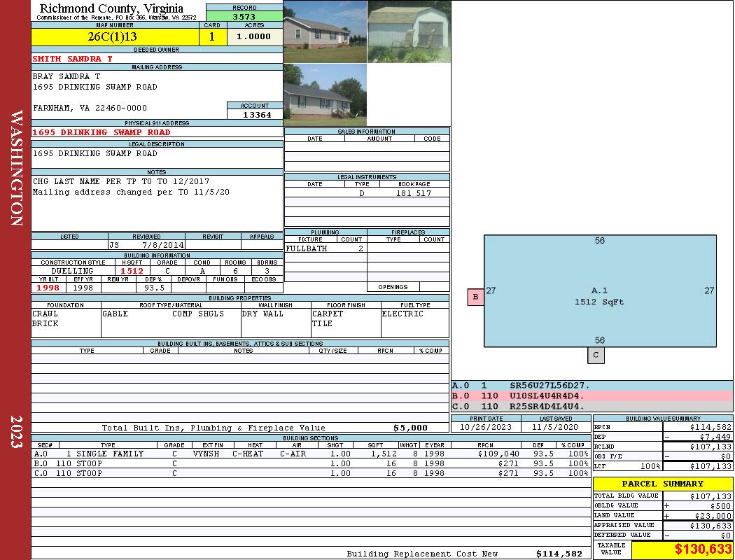The width and height of the screenshot is (735, 560).
Task: Select the A.0 single family building row
Action: click(x=310, y=454)
